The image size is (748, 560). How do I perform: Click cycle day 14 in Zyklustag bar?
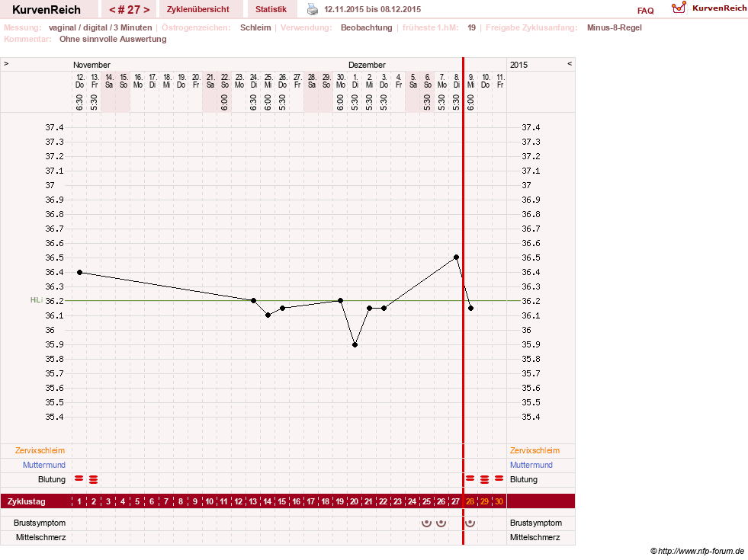[x=268, y=501]
